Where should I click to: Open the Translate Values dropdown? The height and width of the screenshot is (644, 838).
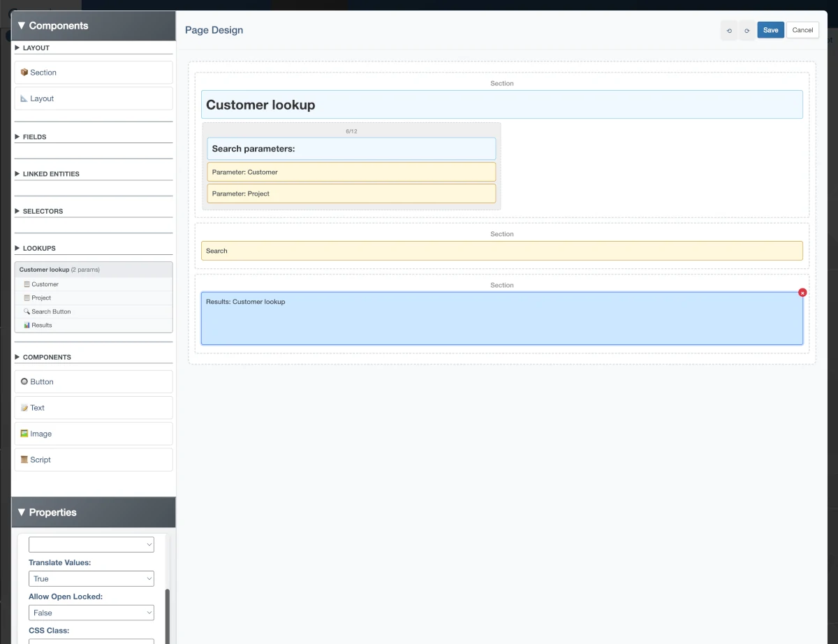(x=91, y=578)
